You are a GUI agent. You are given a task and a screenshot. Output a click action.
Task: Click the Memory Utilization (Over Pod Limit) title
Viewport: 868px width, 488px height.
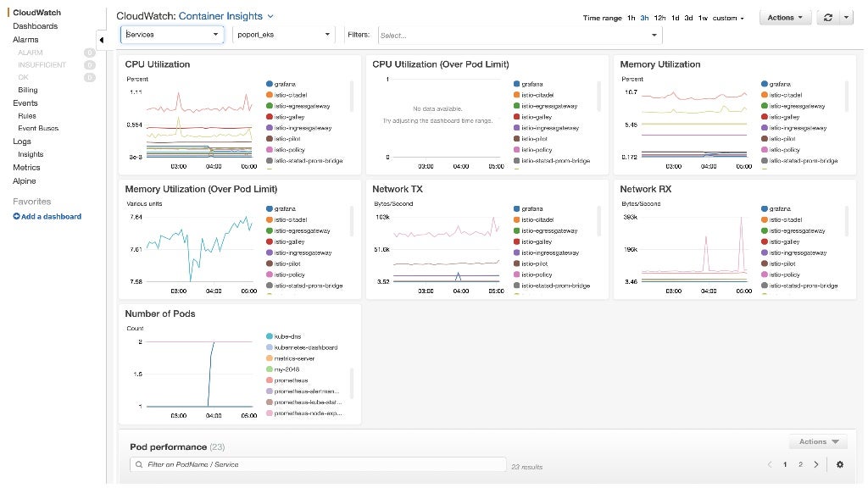coord(201,189)
